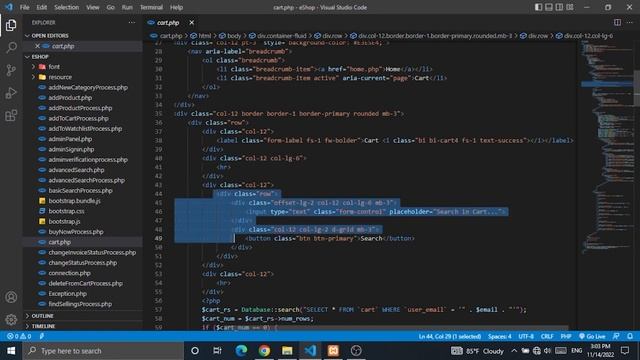
Task: Open the notifications bell in status bar
Action: [630, 336]
